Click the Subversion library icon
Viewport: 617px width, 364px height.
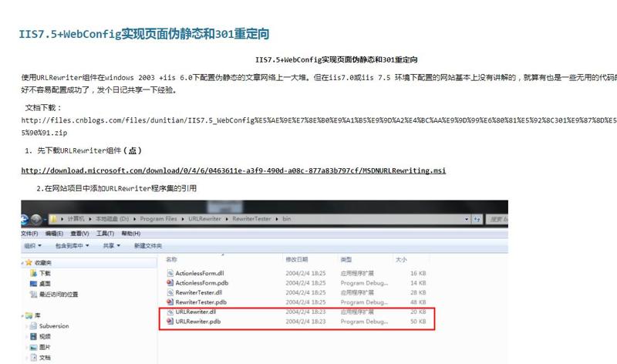click(x=33, y=326)
